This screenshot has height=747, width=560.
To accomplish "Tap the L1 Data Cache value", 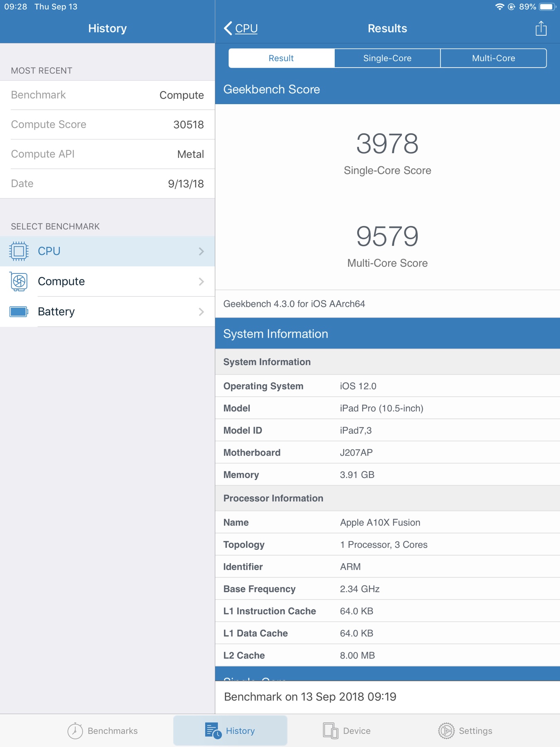I will tap(356, 633).
